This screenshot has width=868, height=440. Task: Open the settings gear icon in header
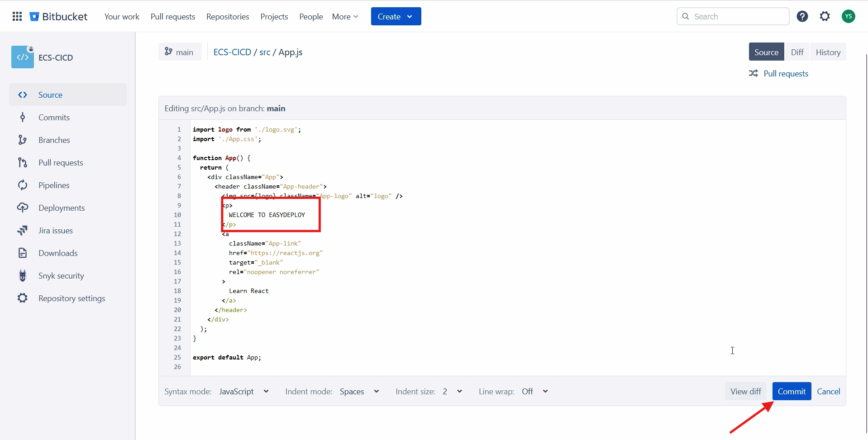coord(825,16)
